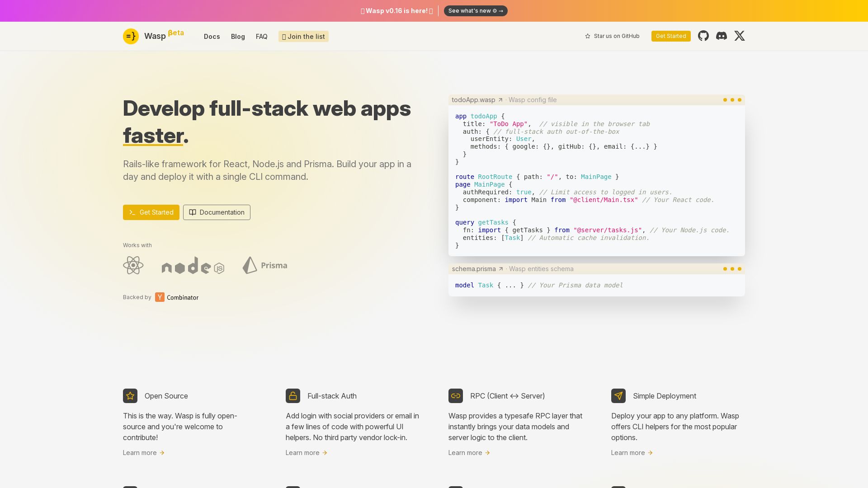Click the Join the list button
The width and height of the screenshot is (868, 488).
[303, 37]
